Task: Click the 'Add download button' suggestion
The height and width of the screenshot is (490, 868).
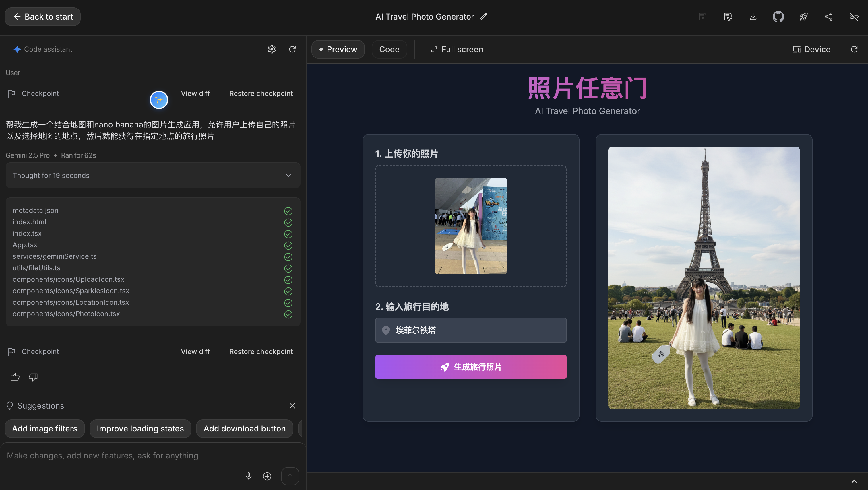Action: click(244, 428)
